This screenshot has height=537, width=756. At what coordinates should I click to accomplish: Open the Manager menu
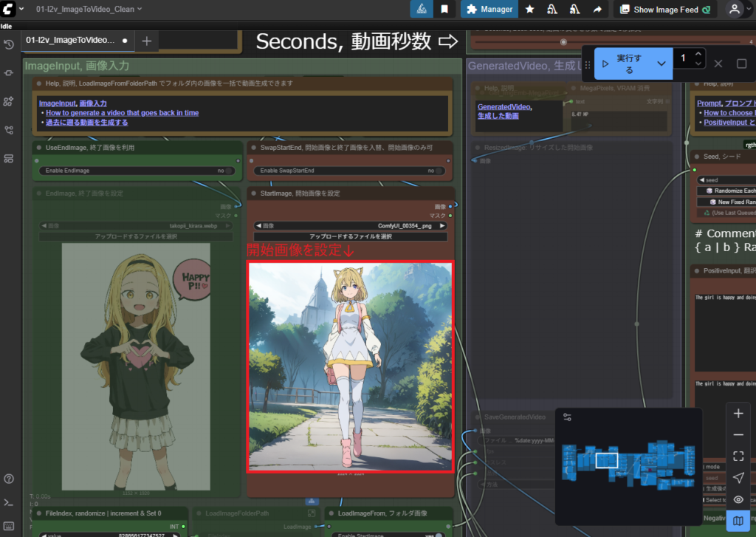[x=489, y=9]
